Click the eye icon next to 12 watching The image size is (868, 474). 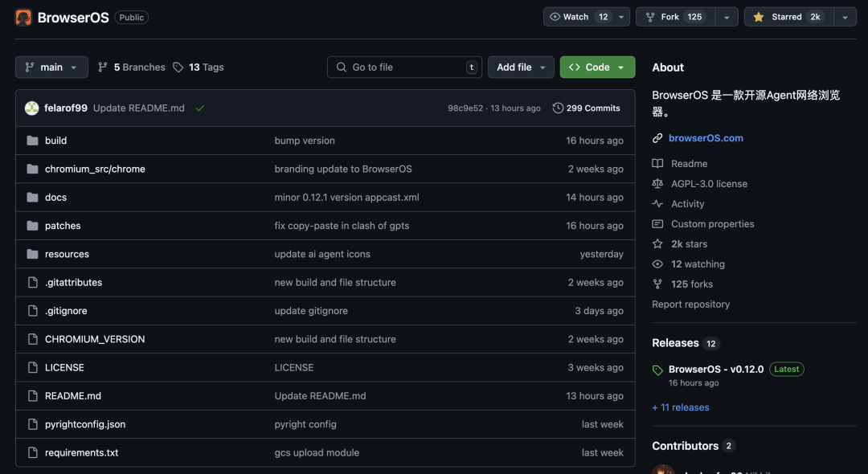click(x=657, y=264)
